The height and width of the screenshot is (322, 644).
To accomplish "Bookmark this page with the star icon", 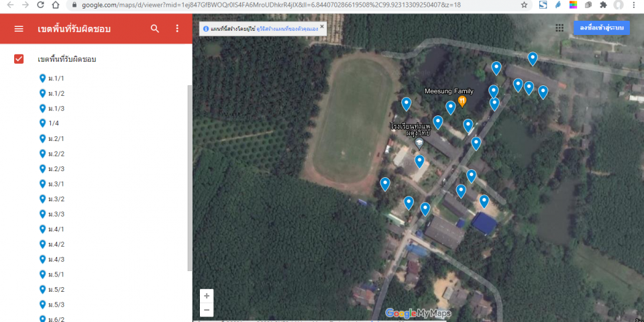I will click(524, 5).
